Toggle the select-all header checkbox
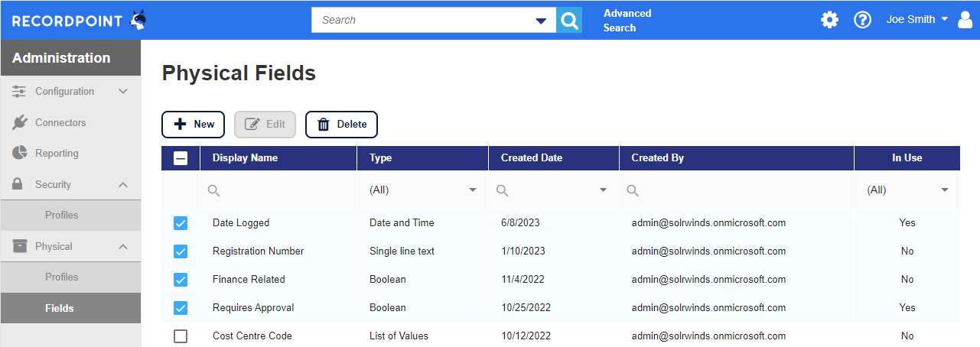 tap(181, 158)
